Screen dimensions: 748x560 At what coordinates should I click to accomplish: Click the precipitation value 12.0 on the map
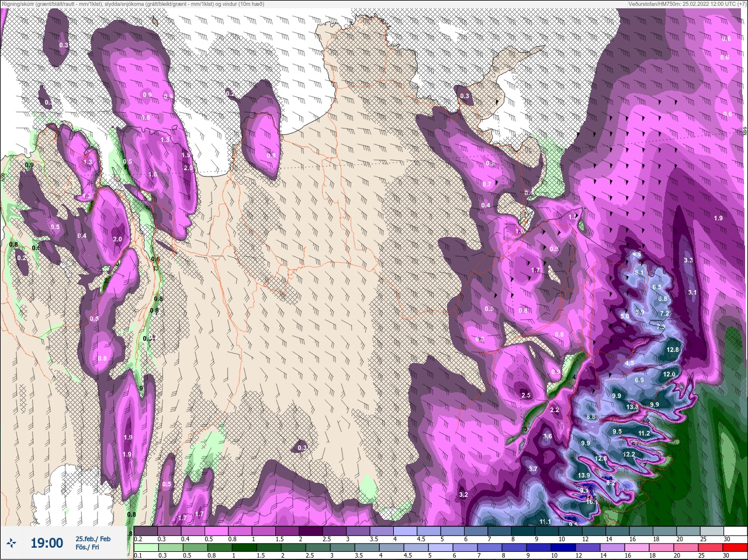point(669,374)
